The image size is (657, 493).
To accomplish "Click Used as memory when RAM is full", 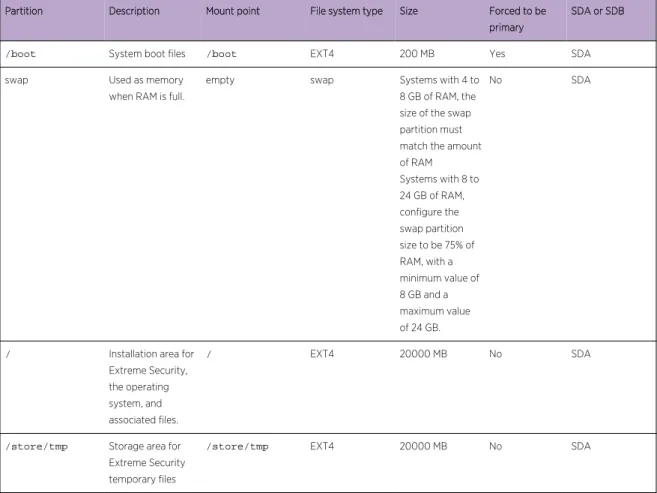I will click(x=146, y=88).
